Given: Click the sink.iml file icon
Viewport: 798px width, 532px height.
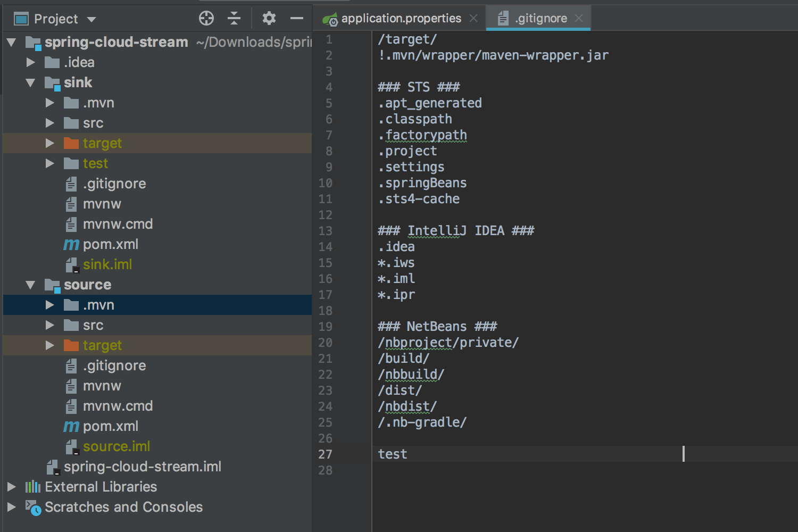Looking at the screenshot, I should 72,265.
